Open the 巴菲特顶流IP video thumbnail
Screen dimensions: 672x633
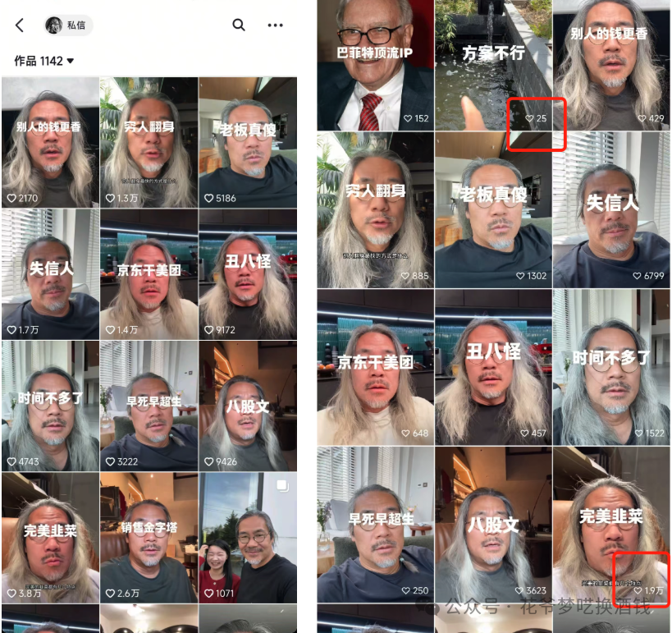[376, 65]
